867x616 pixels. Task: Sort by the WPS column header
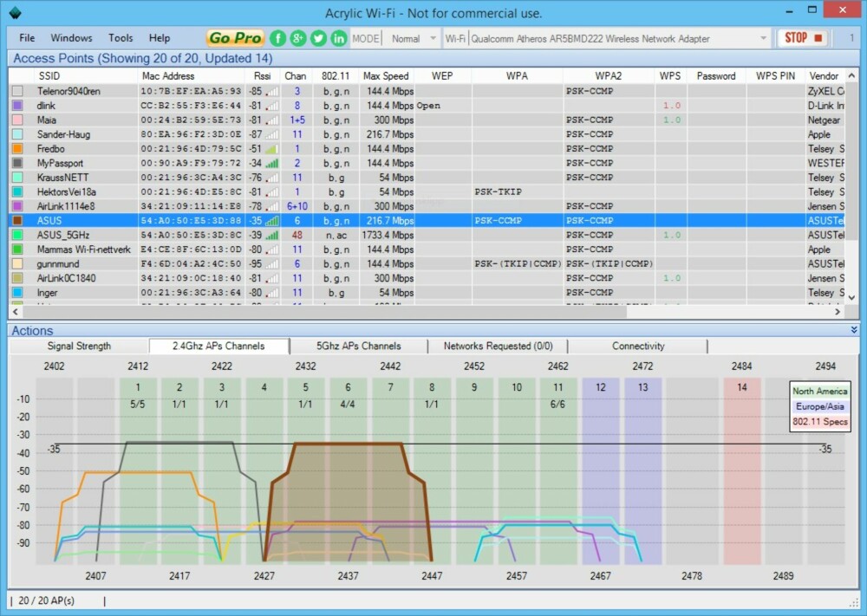670,75
